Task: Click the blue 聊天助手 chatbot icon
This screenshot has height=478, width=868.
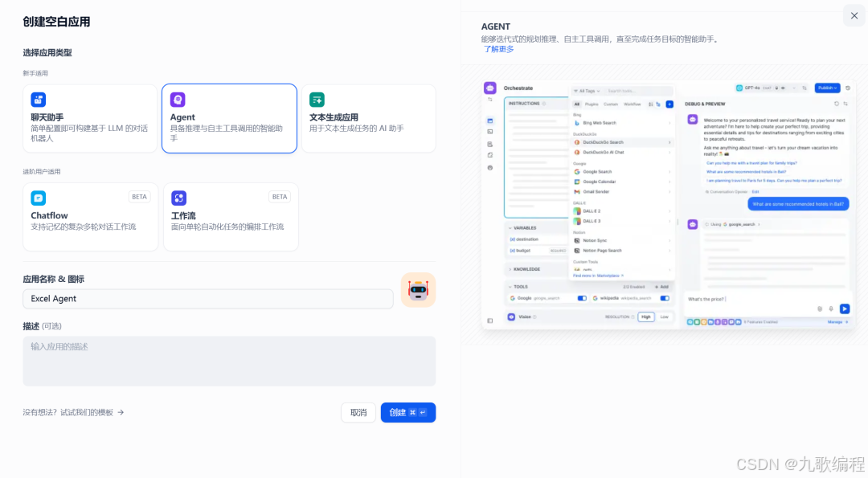Action: tap(39, 100)
